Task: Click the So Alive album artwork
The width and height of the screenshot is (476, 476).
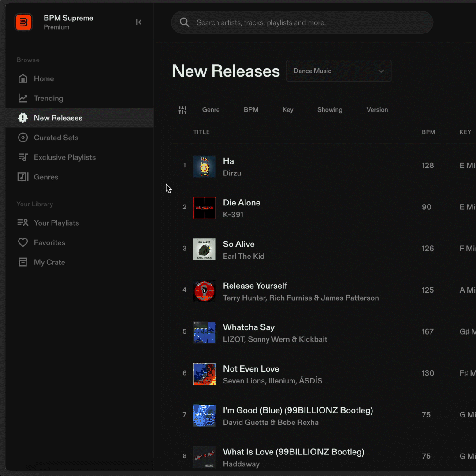Action: click(x=205, y=249)
